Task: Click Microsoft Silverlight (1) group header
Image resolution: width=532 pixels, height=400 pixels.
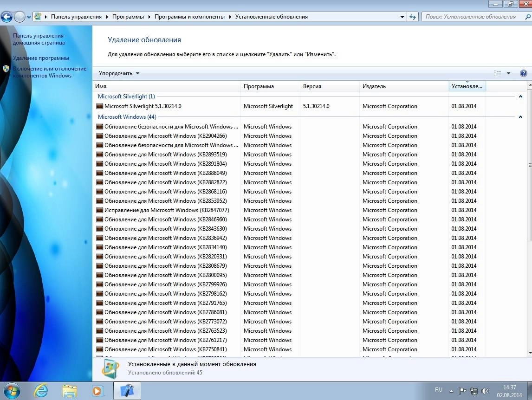Action: pyautogui.click(x=126, y=97)
